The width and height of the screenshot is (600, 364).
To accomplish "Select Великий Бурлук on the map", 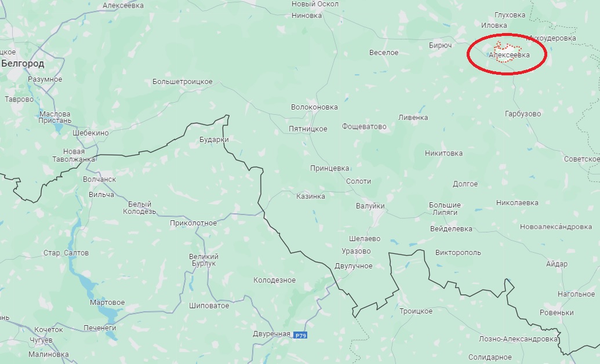I will [x=203, y=260].
